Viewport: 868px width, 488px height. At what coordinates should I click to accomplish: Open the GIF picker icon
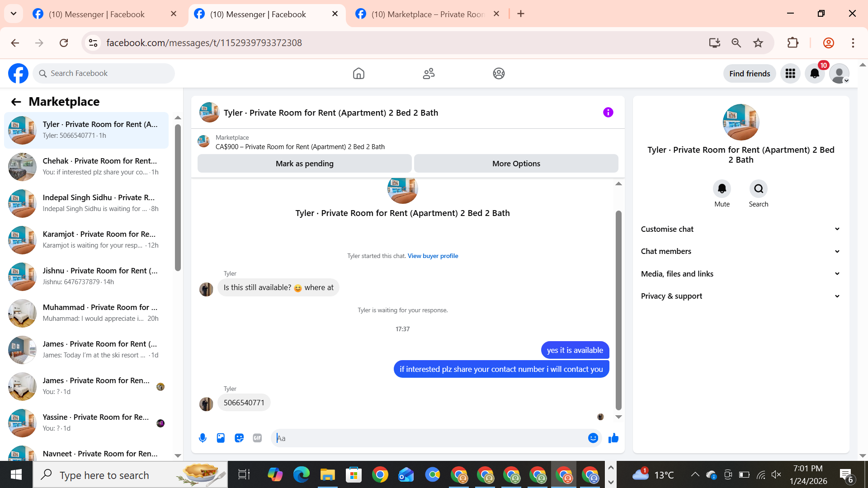click(257, 438)
